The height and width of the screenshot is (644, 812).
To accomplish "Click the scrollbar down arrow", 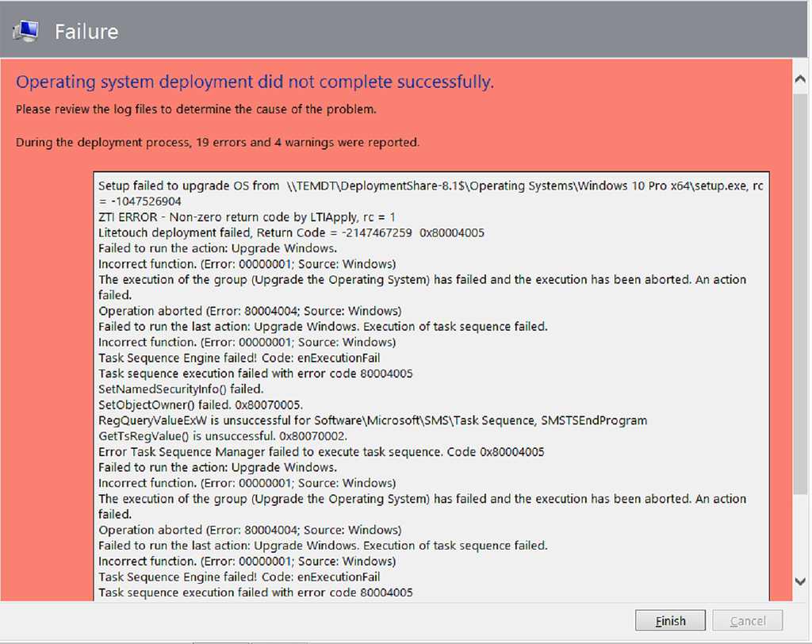I will pyautogui.click(x=800, y=580).
